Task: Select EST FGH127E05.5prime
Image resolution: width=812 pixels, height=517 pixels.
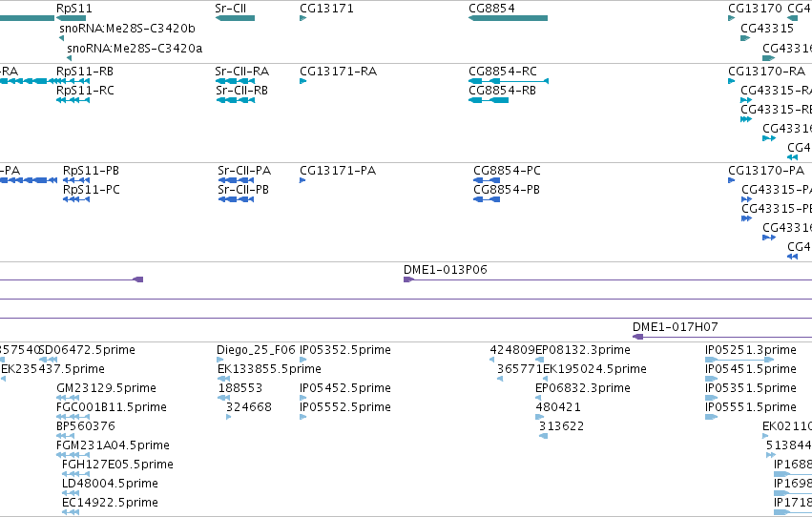Action: [117, 465]
